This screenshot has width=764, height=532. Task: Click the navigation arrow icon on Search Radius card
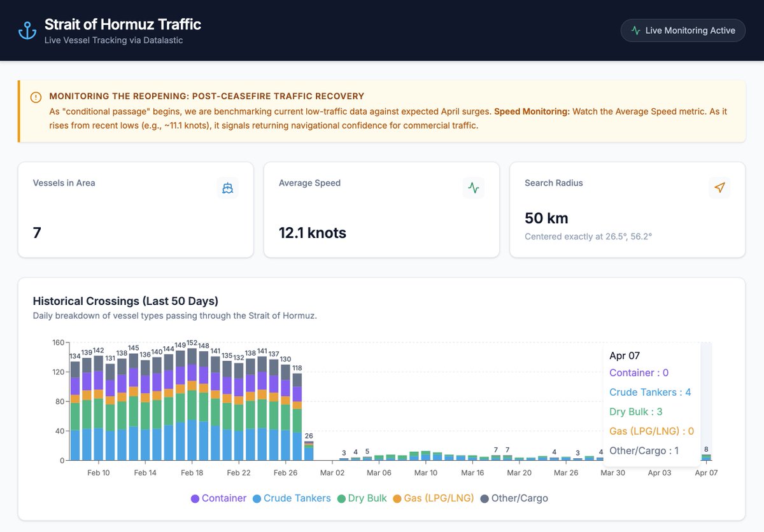pyautogui.click(x=719, y=188)
